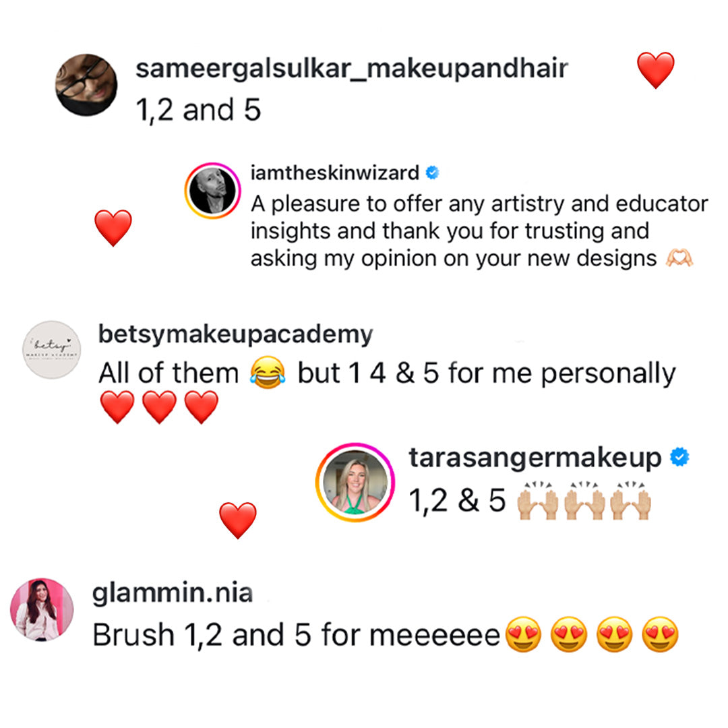Open sameergalsulkar_makeupandhair profile picture
This screenshot has width=728, height=728.
pyautogui.click(x=86, y=85)
